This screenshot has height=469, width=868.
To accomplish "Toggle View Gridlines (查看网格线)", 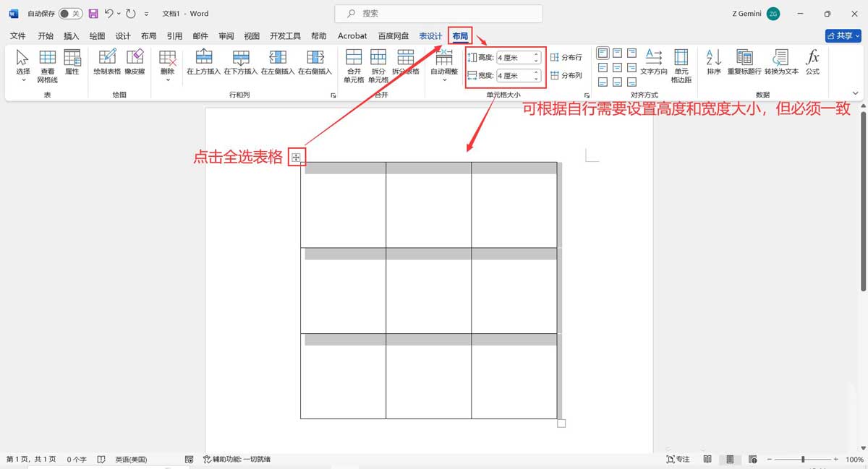I will (47, 64).
